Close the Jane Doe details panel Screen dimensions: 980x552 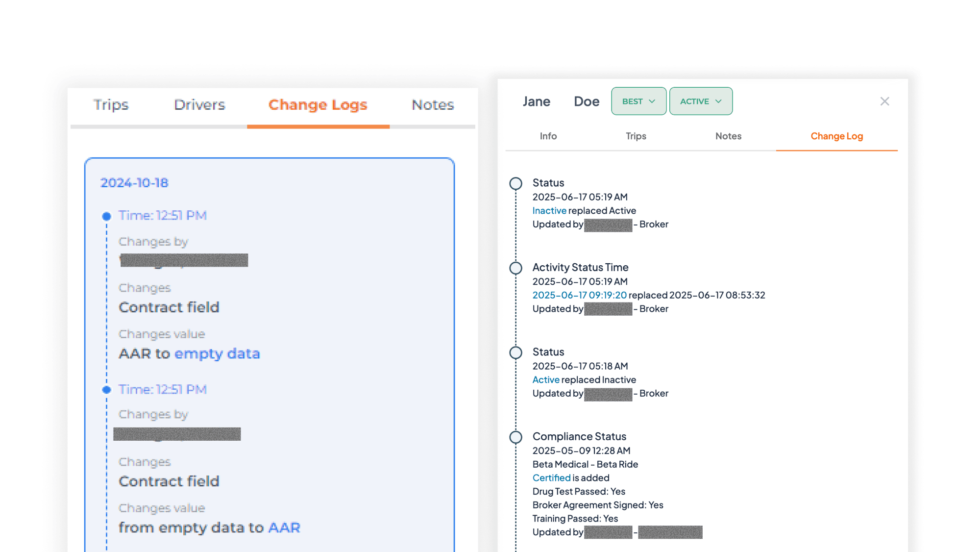tap(884, 101)
